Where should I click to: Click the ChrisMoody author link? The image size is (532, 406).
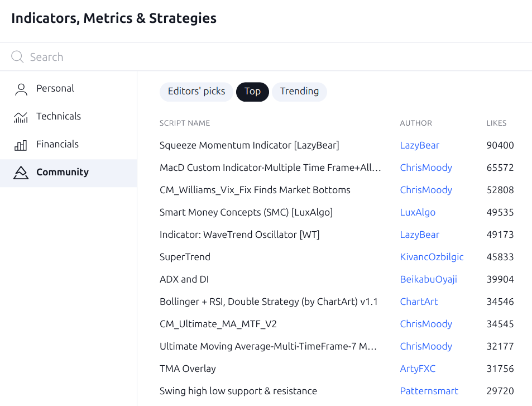pyautogui.click(x=425, y=168)
